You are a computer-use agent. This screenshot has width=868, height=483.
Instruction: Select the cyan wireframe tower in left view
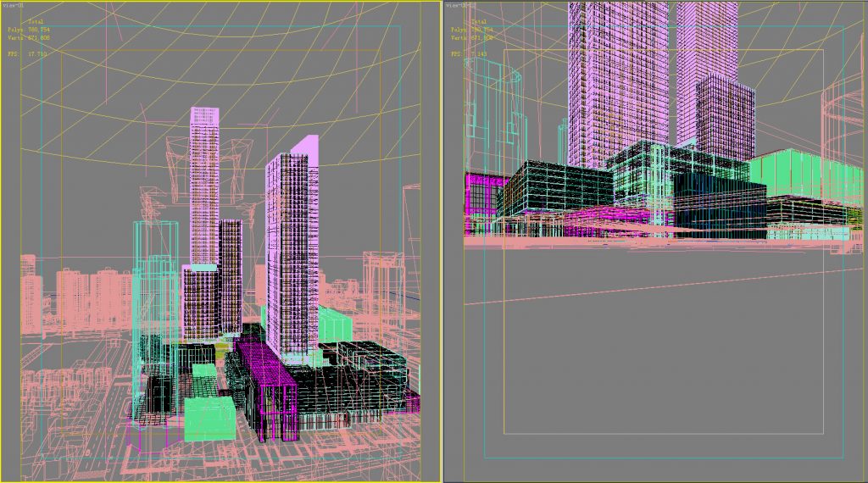click(154, 280)
